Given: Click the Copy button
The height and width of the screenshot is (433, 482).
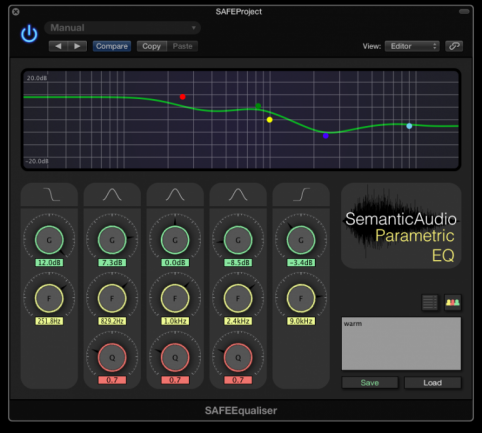Looking at the screenshot, I should tap(152, 46).
